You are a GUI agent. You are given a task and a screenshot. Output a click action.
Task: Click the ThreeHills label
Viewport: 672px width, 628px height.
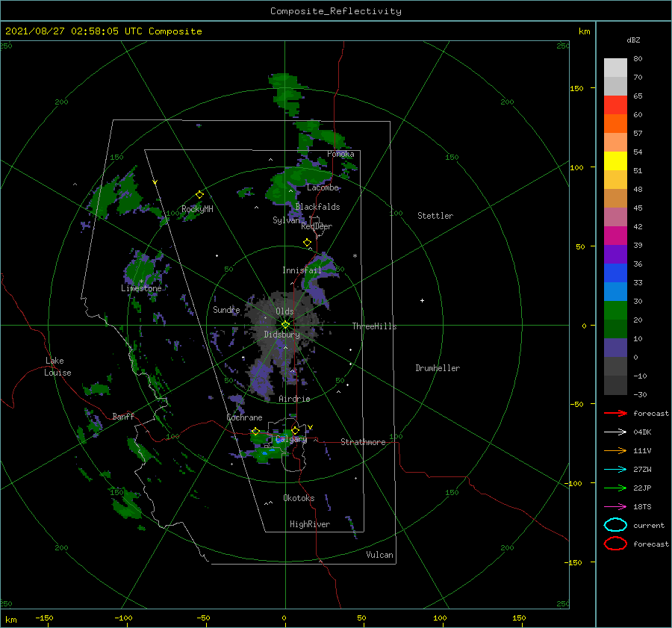pos(374,326)
